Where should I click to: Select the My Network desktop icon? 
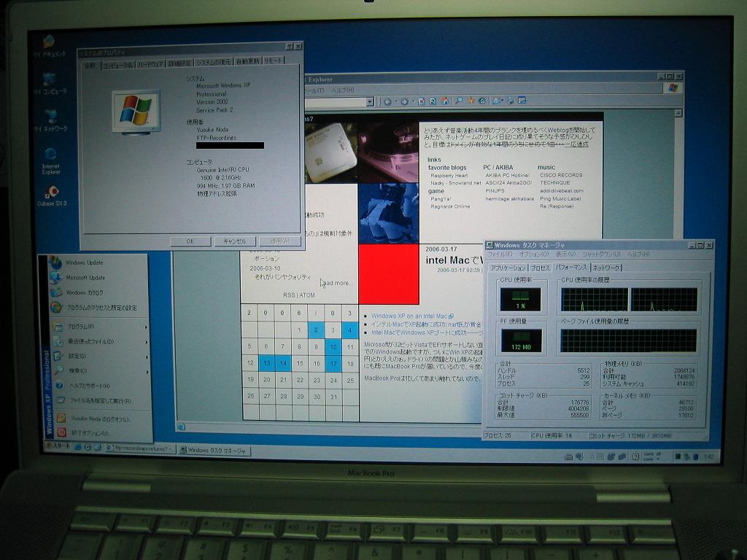click(x=50, y=121)
